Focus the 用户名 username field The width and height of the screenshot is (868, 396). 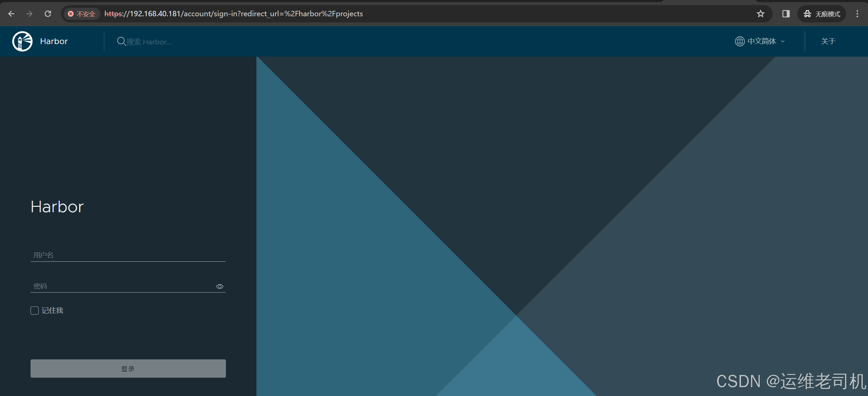click(x=128, y=255)
